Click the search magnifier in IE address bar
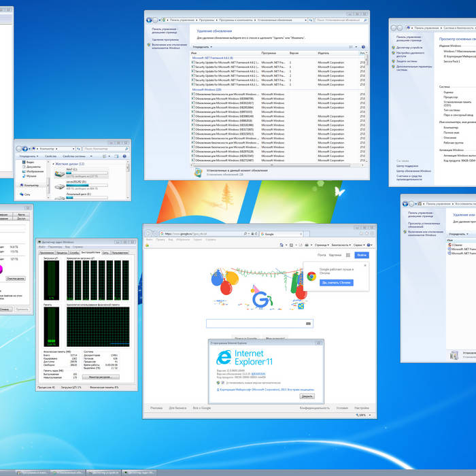Image resolution: width=476 pixels, height=476 pixels. pyautogui.click(x=245, y=234)
